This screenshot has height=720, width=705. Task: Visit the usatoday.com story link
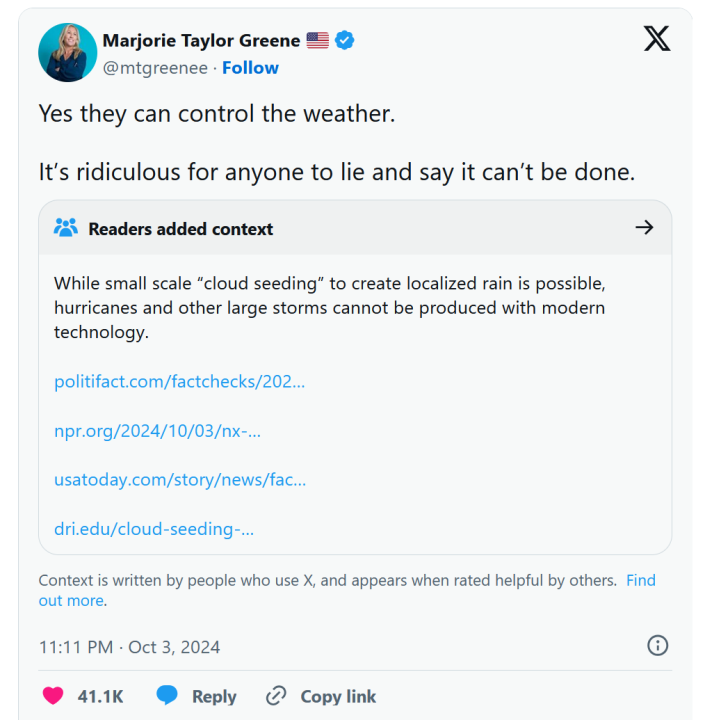click(180, 480)
